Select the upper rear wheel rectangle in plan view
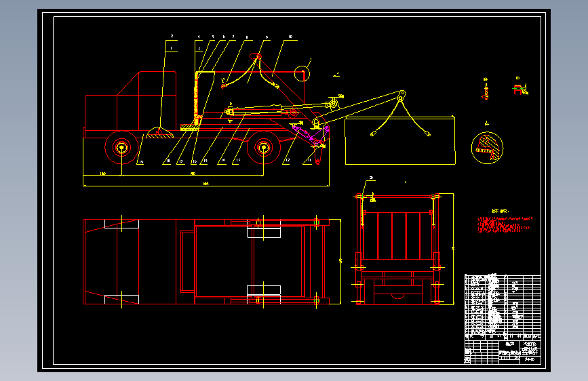The image size is (588, 381). pyautogui.click(x=264, y=228)
